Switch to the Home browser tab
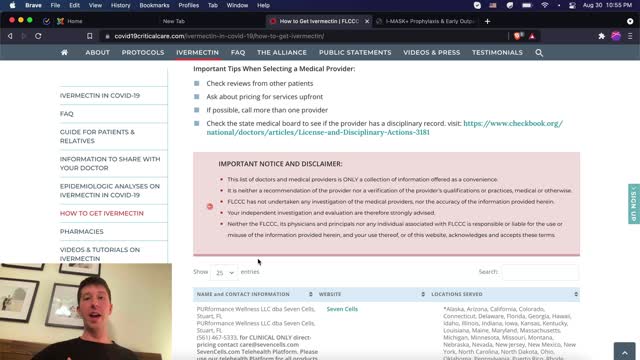The height and width of the screenshot is (360, 640). [75, 21]
